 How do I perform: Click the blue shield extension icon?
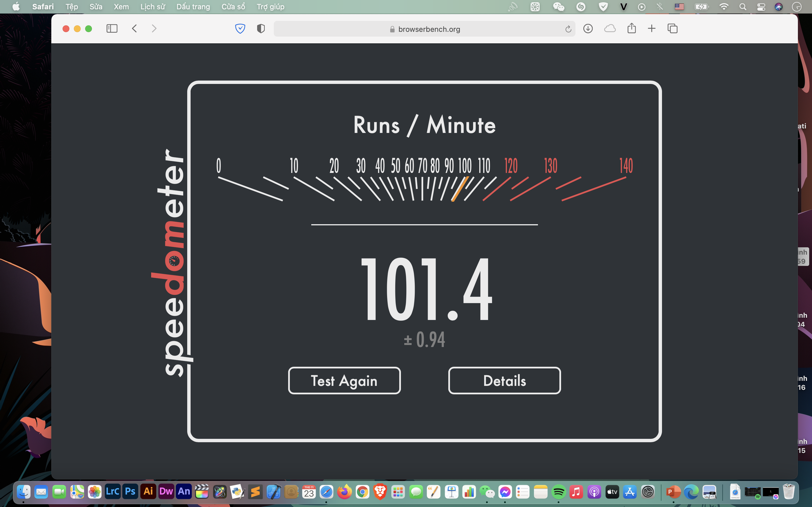click(240, 28)
